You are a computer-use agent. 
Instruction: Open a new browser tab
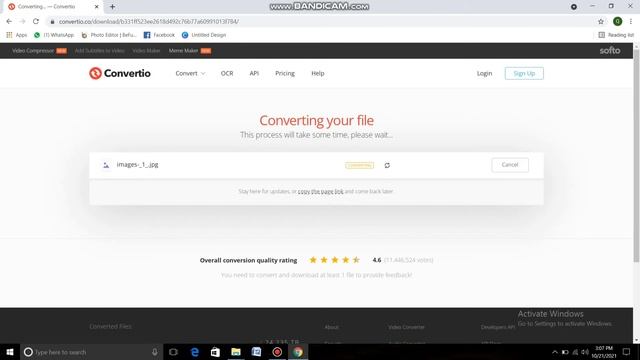[112, 7]
